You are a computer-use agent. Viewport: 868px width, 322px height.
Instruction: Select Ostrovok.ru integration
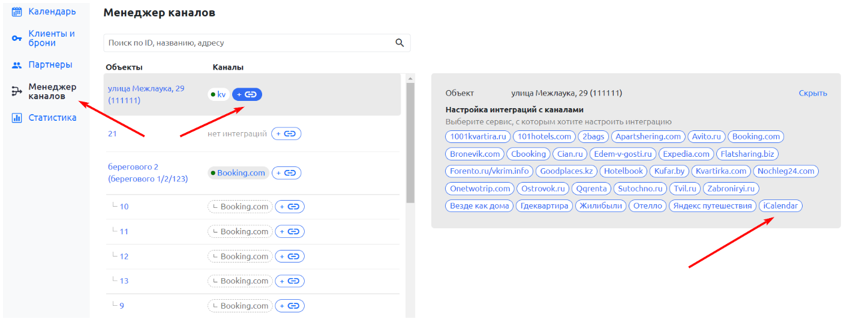543,189
